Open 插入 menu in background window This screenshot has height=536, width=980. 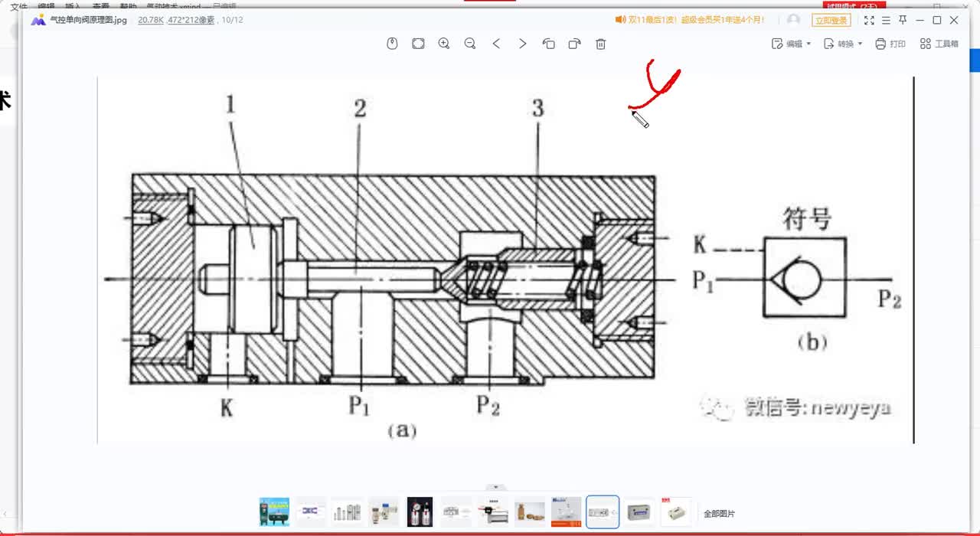tap(73, 6)
